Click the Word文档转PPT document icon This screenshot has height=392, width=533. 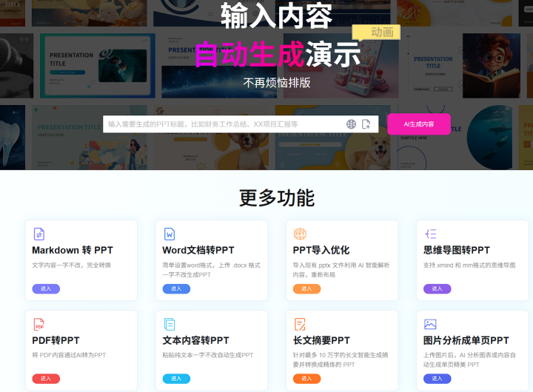click(170, 234)
